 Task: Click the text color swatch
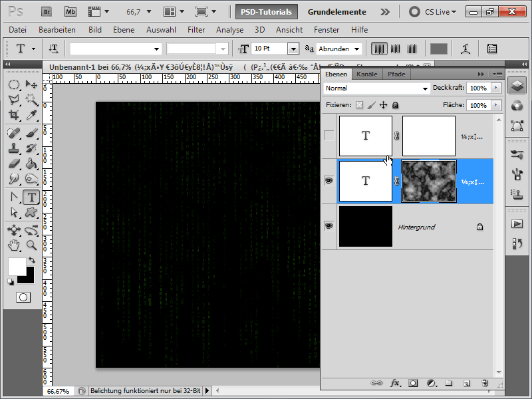coord(439,49)
